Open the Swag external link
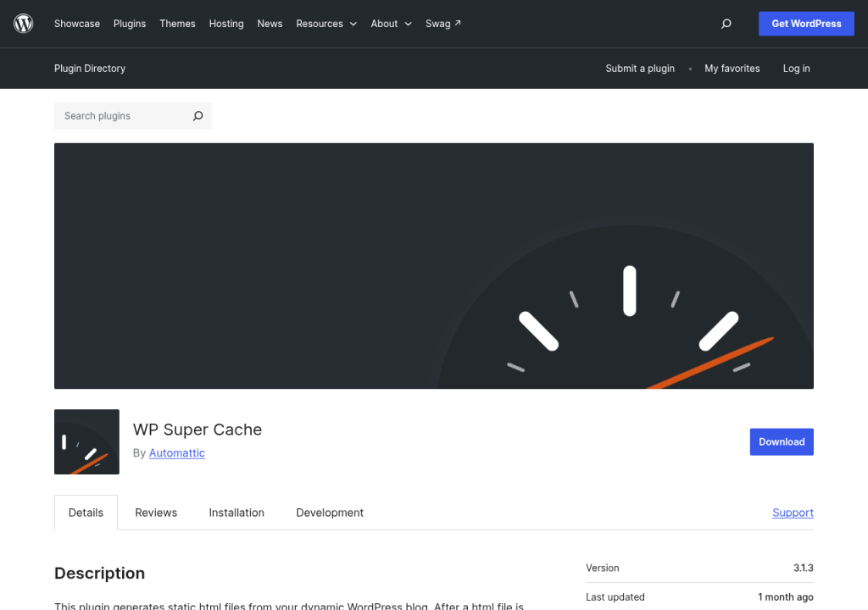The image size is (868, 610). tap(442, 23)
